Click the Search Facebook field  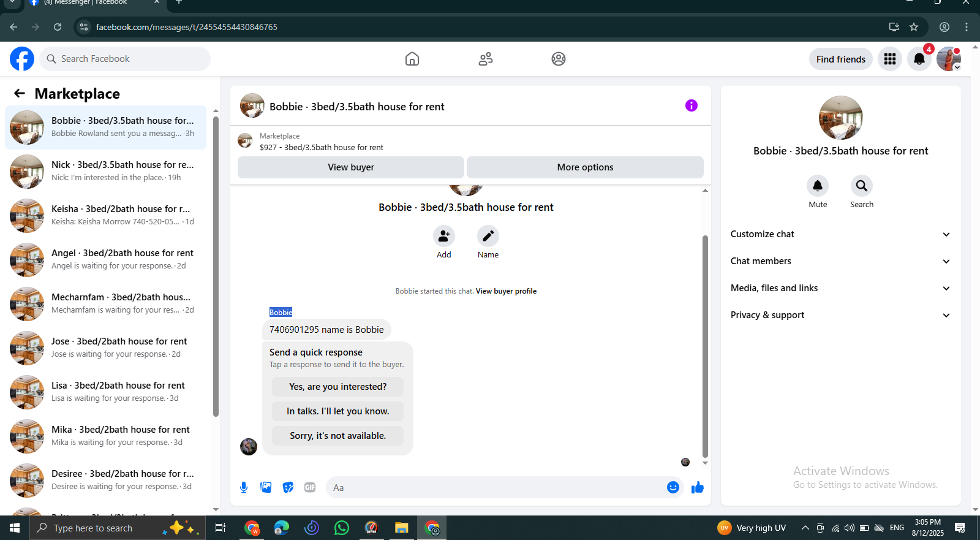125,59
